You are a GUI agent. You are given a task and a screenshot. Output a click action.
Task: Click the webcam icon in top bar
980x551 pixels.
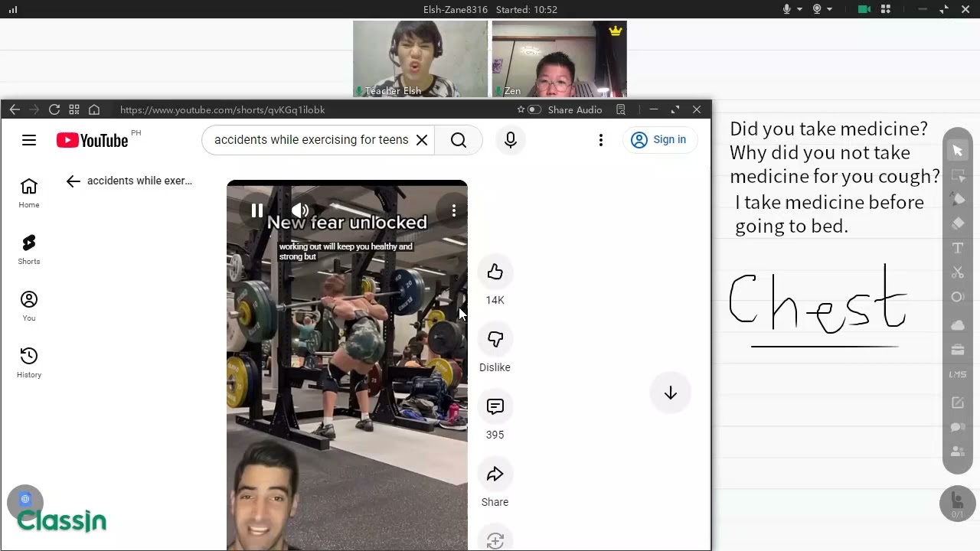(x=817, y=9)
